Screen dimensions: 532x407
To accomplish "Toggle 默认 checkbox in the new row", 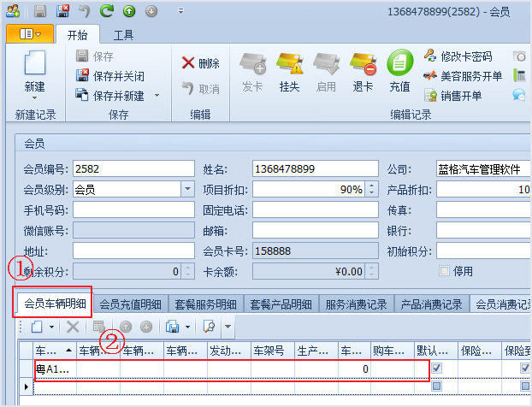I will coord(436,386).
